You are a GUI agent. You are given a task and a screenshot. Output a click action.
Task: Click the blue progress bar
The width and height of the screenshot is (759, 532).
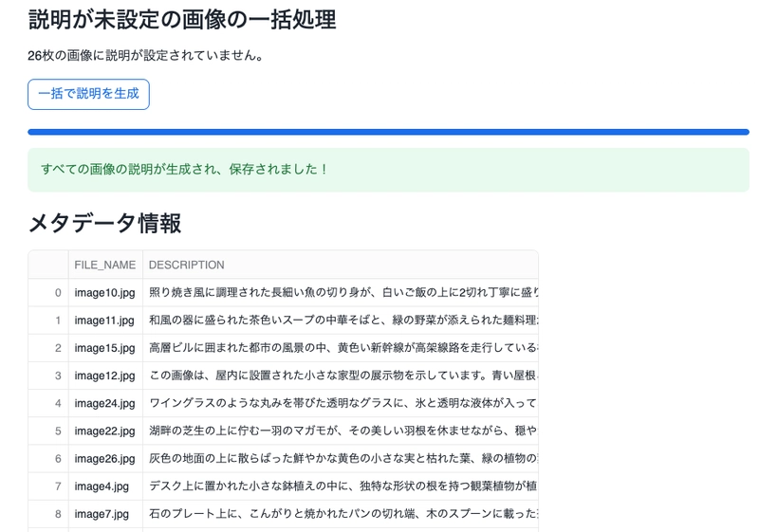pyautogui.click(x=388, y=132)
